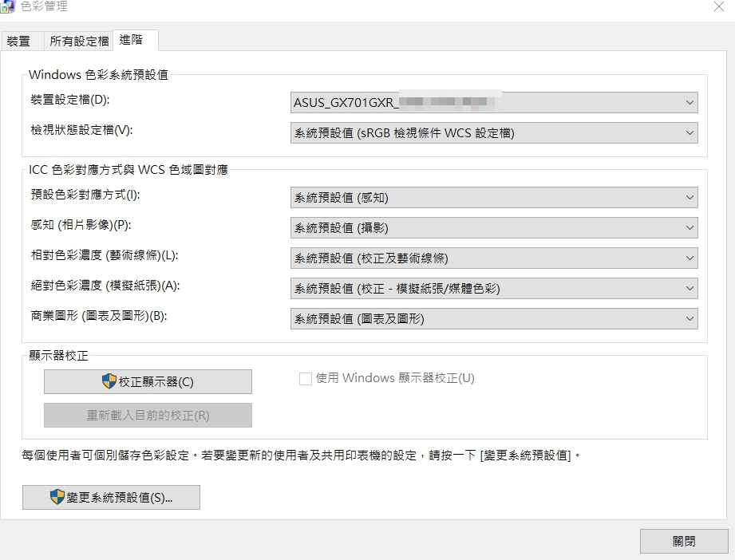
Task: Open the 相對色彩濃度 (藝術線條) dropdown
Action: (494, 258)
